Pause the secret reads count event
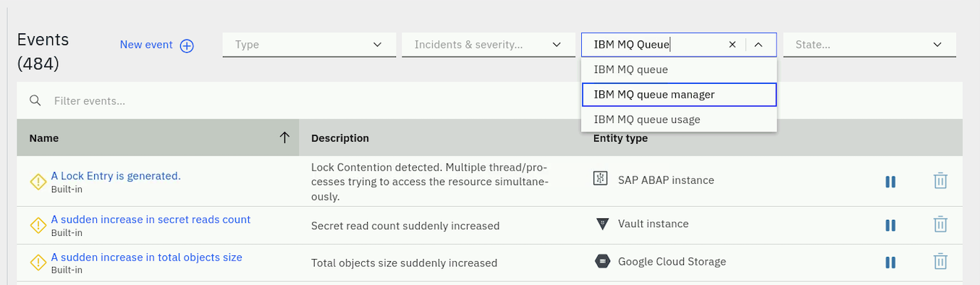Image resolution: width=980 pixels, height=285 pixels. [891, 225]
